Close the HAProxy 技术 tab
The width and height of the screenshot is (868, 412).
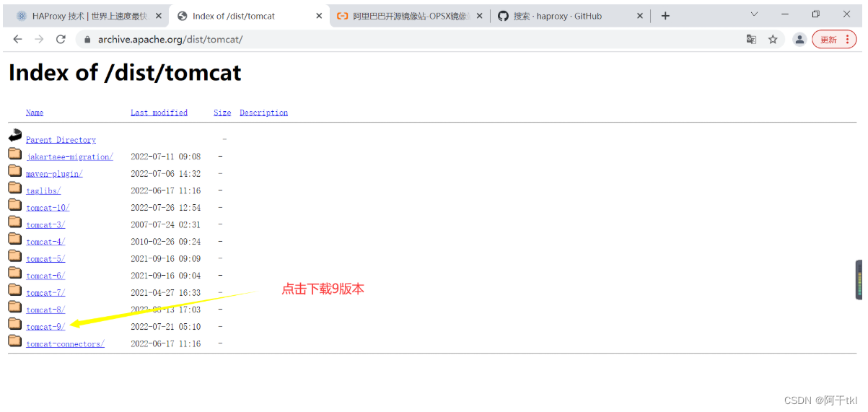coord(158,16)
